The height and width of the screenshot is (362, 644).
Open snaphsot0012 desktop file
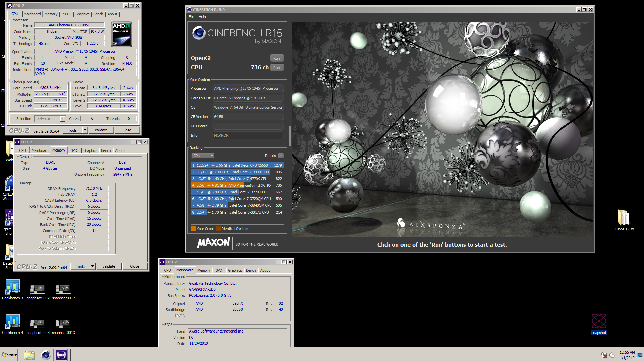pos(63,292)
